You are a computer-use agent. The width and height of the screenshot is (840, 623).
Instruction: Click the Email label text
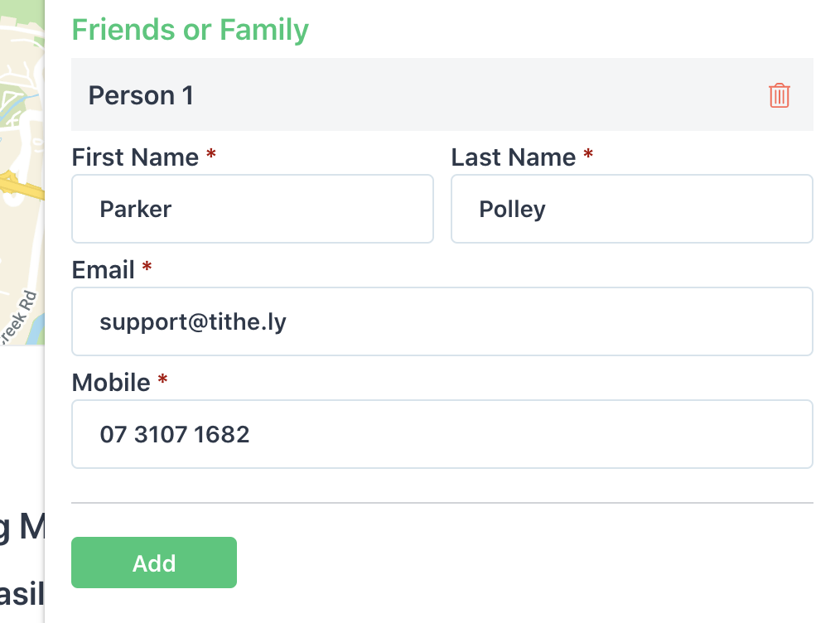(103, 270)
